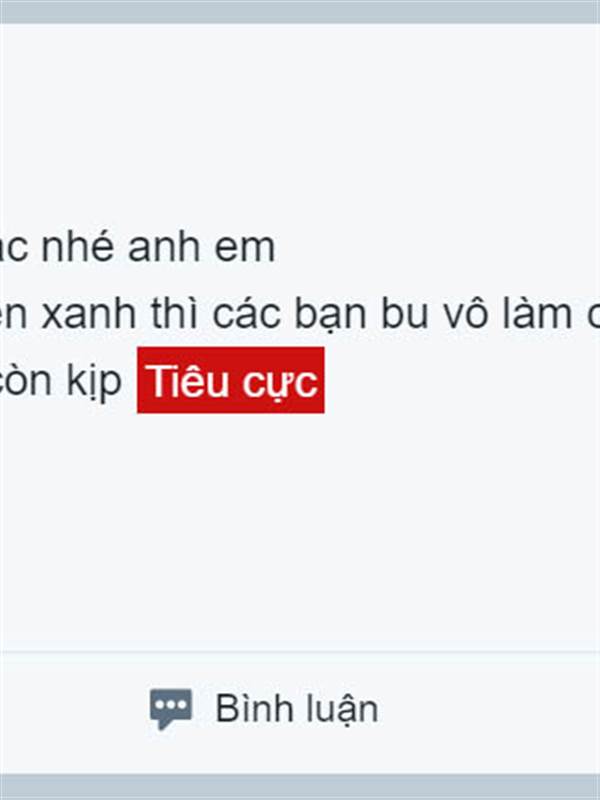600x800 pixels.
Task: Click the divider line above Bình luận
Action: click(300, 652)
